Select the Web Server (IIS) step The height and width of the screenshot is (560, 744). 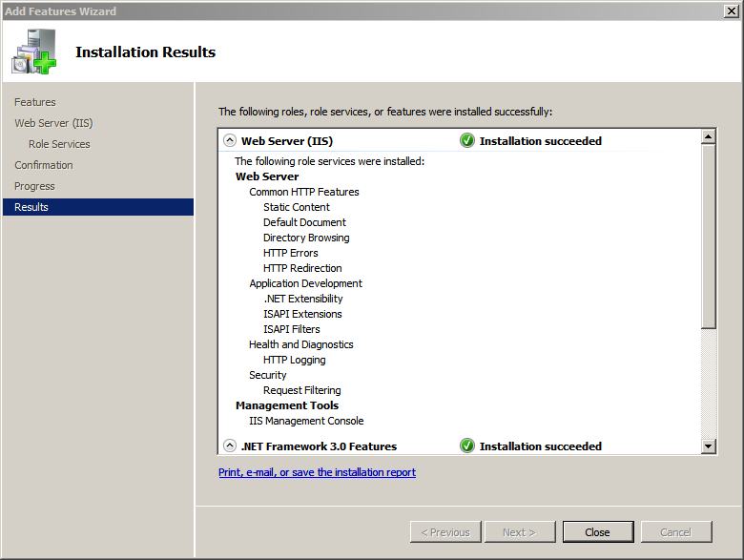pos(53,123)
